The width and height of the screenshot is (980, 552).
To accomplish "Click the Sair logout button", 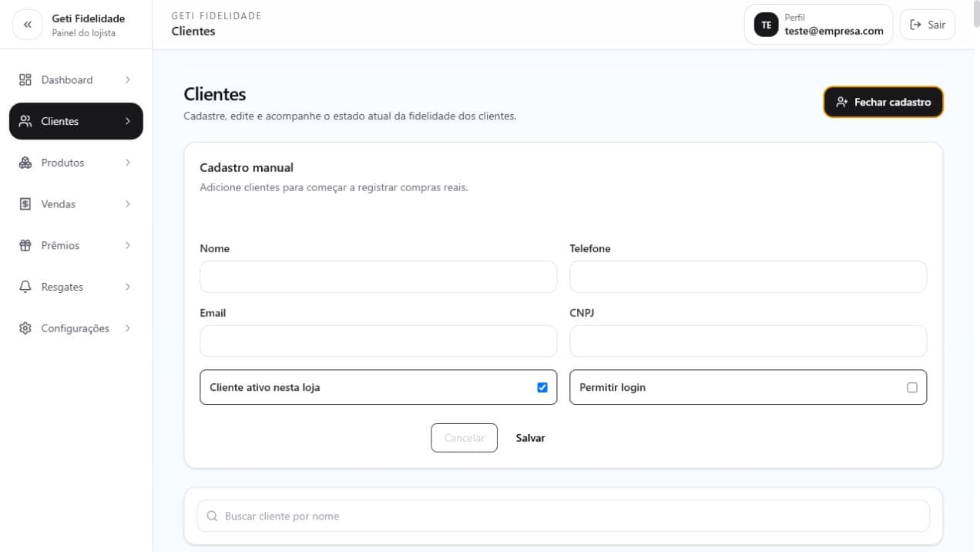I will (x=928, y=25).
